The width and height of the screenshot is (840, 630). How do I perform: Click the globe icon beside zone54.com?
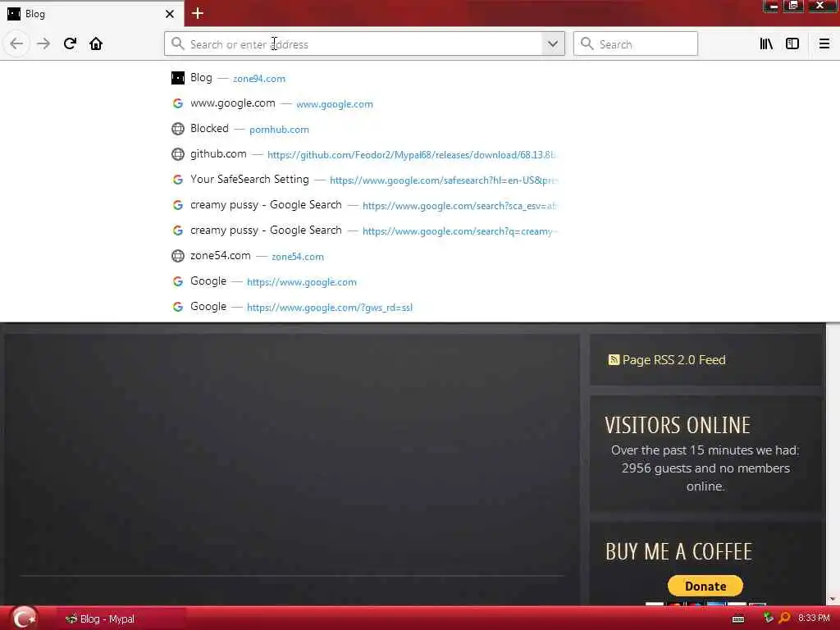pyautogui.click(x=178, y=256)
